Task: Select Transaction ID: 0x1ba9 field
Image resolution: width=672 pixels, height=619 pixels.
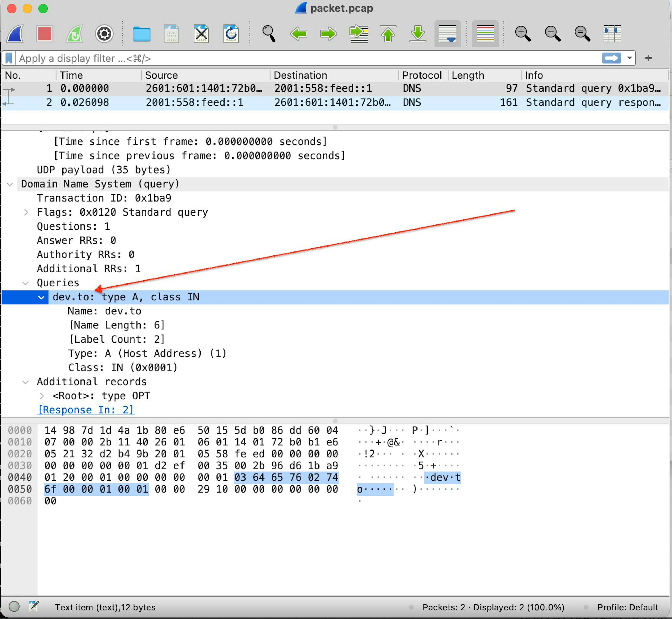Action: click(104, 198)
